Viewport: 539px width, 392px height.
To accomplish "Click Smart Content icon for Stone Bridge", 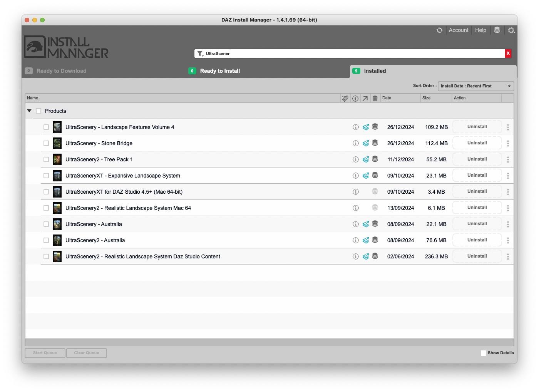I will pos(365,143).
